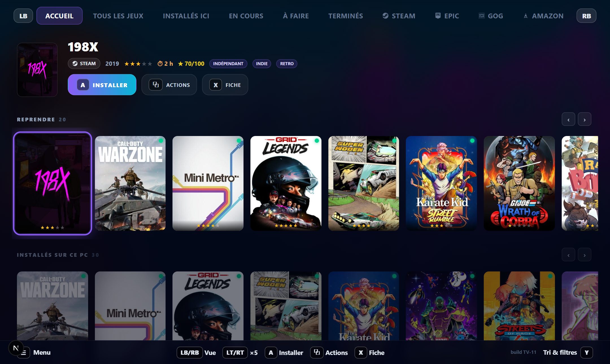610x364 pixels.
Task: Click the Reprendre section title
Action: pyautogui.click(x=36, y=119)
